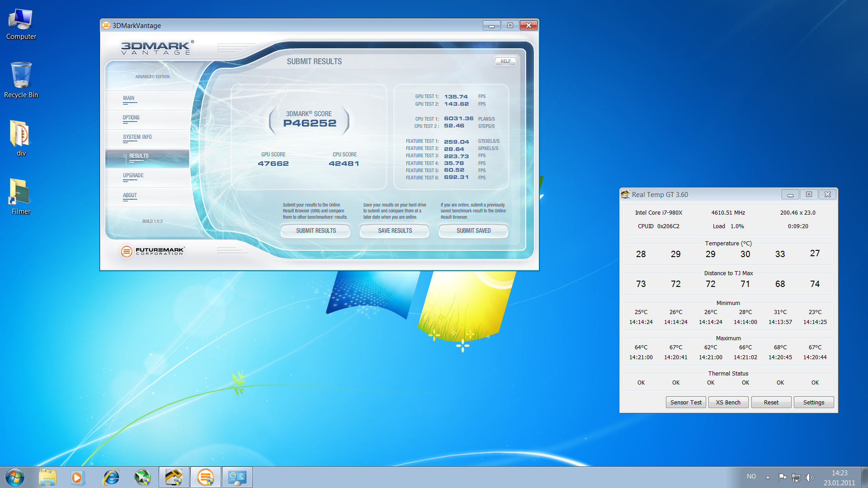
Task: Click the P46252 3DMark score
Action: [310, 123]
